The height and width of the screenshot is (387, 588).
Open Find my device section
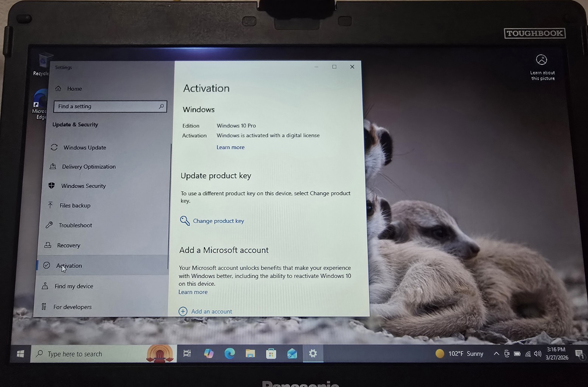coord(68,286)
